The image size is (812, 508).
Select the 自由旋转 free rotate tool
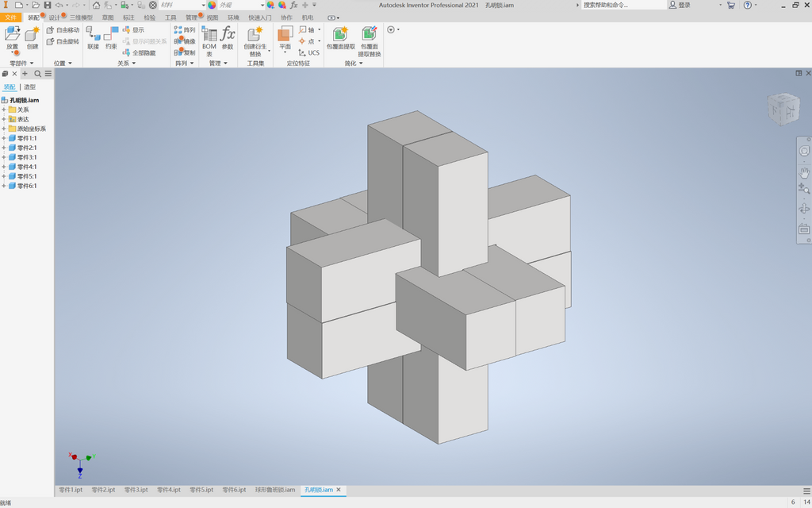[63, 41]
